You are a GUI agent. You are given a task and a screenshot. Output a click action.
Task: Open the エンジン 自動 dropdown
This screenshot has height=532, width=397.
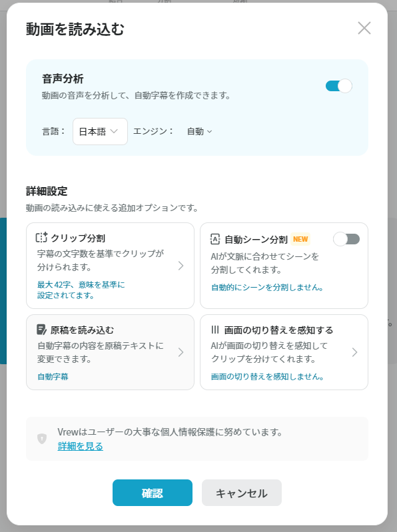[200, 131]
